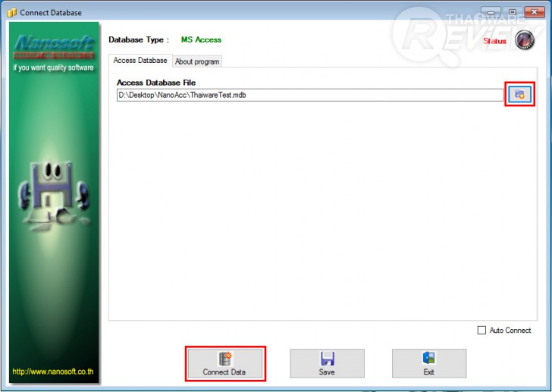Click "if you want quality software" slogan
This screenshot has width=552, height=392.
click(53, 67)
